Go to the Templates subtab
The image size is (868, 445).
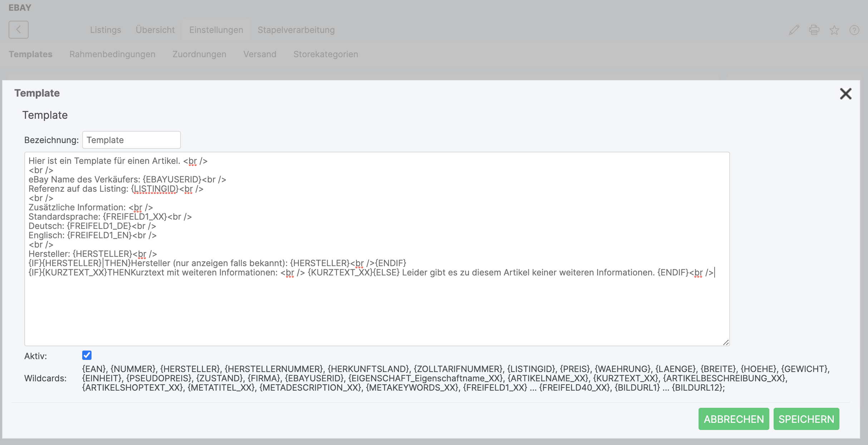click(x=30, y=54)
